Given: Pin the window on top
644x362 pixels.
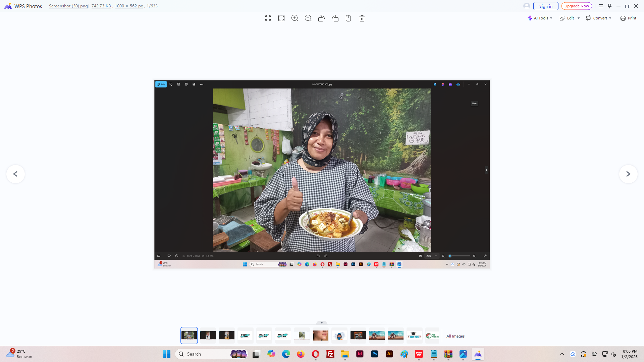Looking at the screenshot, I should point(610,6).
